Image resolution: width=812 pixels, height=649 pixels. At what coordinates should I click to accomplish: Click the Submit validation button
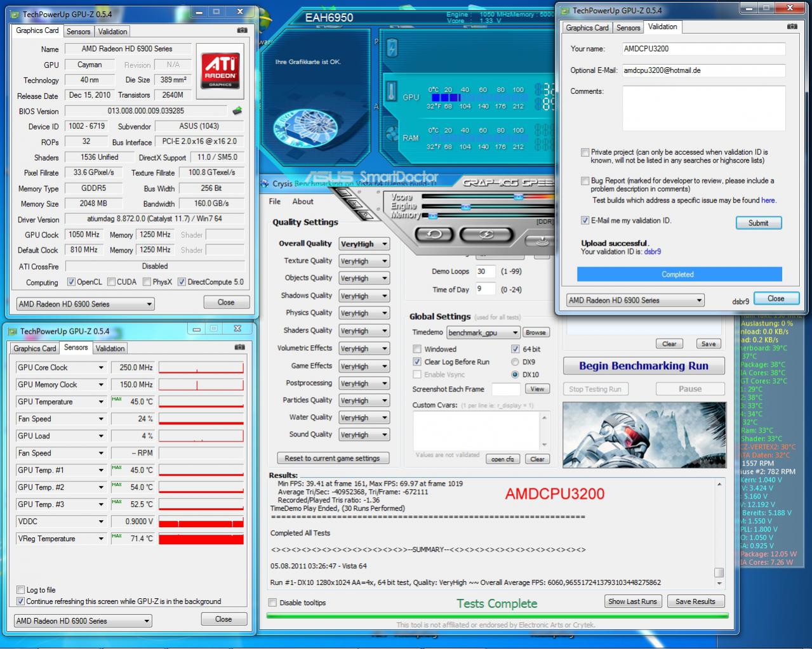click(x=758, y=223)
